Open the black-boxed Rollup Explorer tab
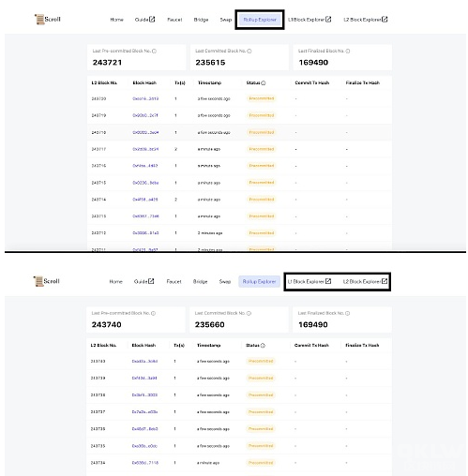The width and height of the screenshot is (468, 476). (260, 20)
